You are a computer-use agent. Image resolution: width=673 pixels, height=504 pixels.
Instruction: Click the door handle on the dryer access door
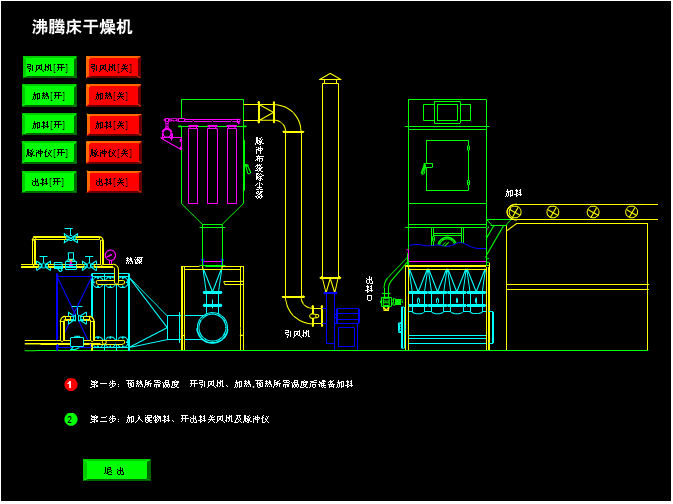(x=427, y=168)
